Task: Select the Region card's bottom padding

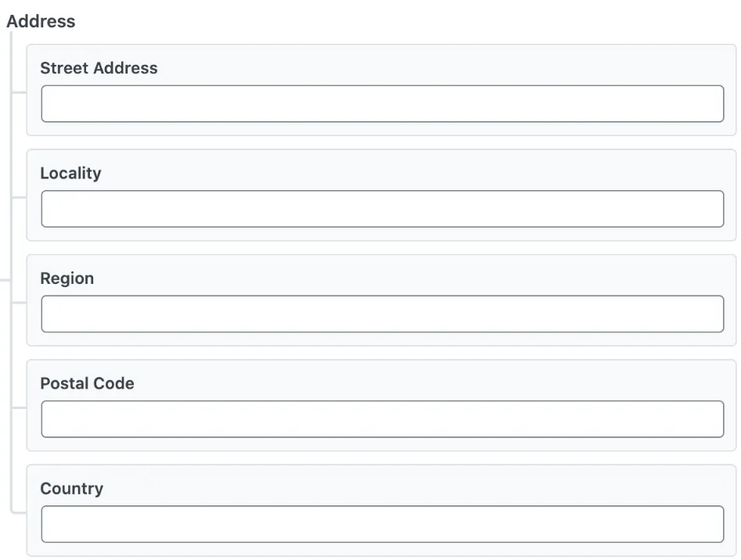Action: tap(381, 339)
